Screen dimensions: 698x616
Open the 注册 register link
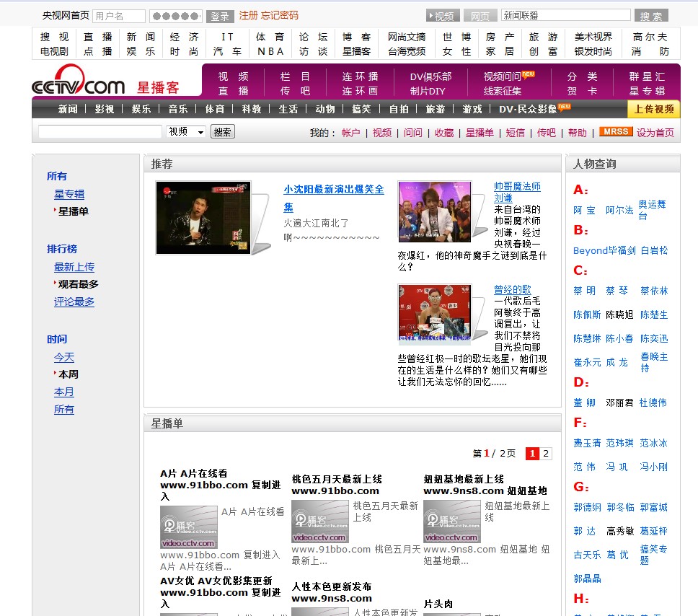(248, 16)
